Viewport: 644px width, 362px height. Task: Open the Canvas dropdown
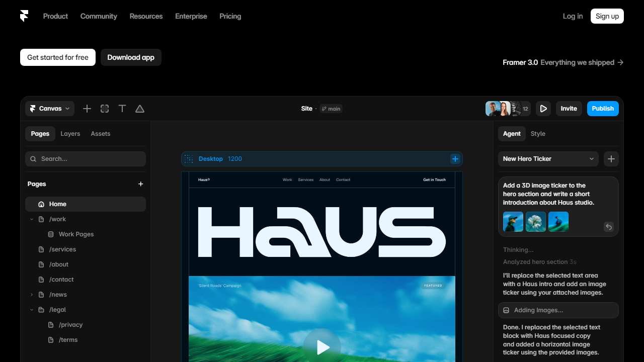[x=50, y=109]
